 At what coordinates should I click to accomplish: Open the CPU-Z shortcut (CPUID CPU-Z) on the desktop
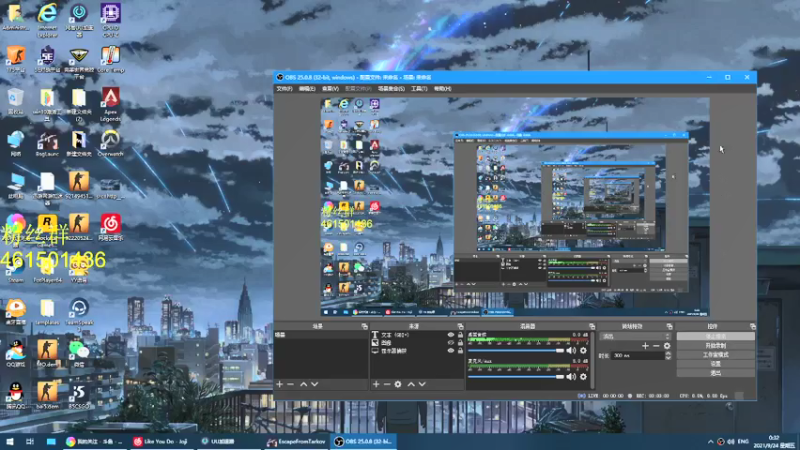point(111,20)
